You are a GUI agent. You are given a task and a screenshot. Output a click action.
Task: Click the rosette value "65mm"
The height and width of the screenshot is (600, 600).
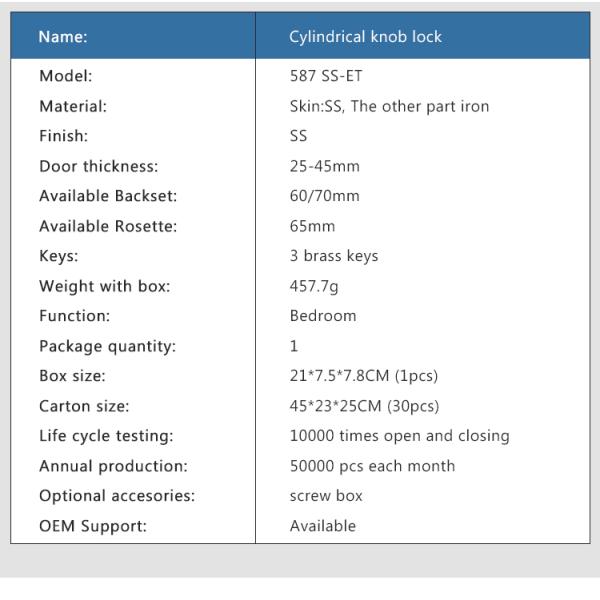click(312, 226)
